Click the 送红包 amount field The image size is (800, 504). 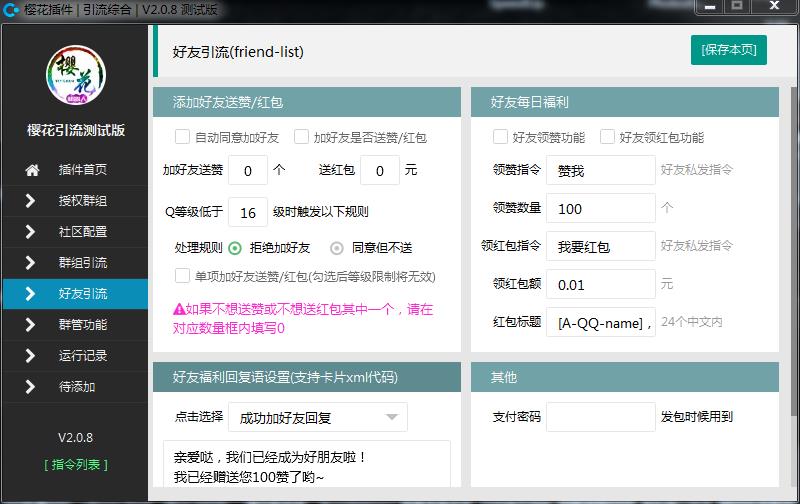tap(380, 170)
